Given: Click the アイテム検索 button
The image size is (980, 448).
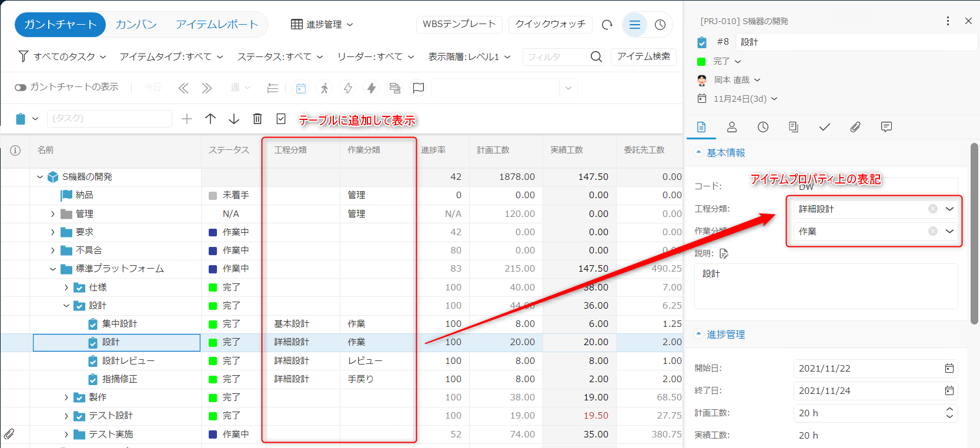Looking at the screenshot, I should pyautogui.click(x=644, y=56).
